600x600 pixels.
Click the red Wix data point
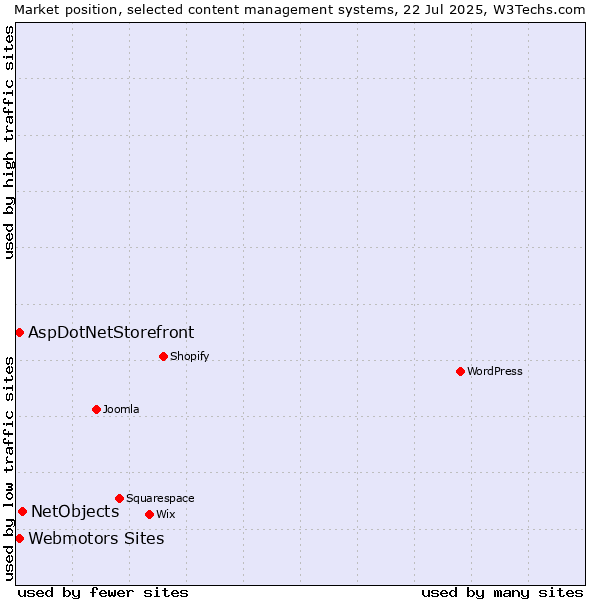[150, 514]
